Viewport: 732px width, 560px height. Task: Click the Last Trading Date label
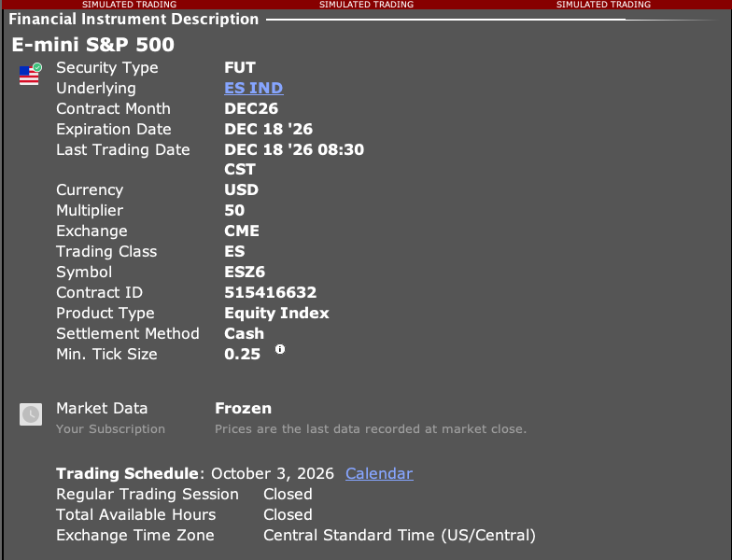123,149
